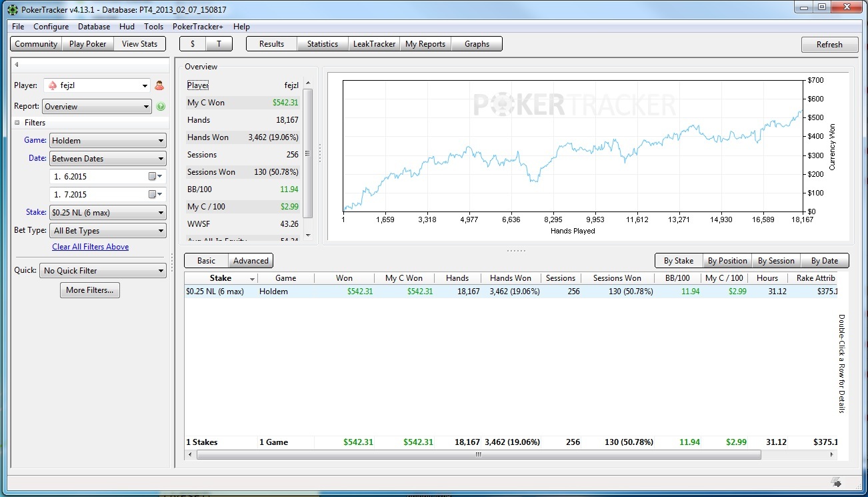868x497 pixels.
Task: Switch to cash game mode ($)
Action: click(193, 44)
